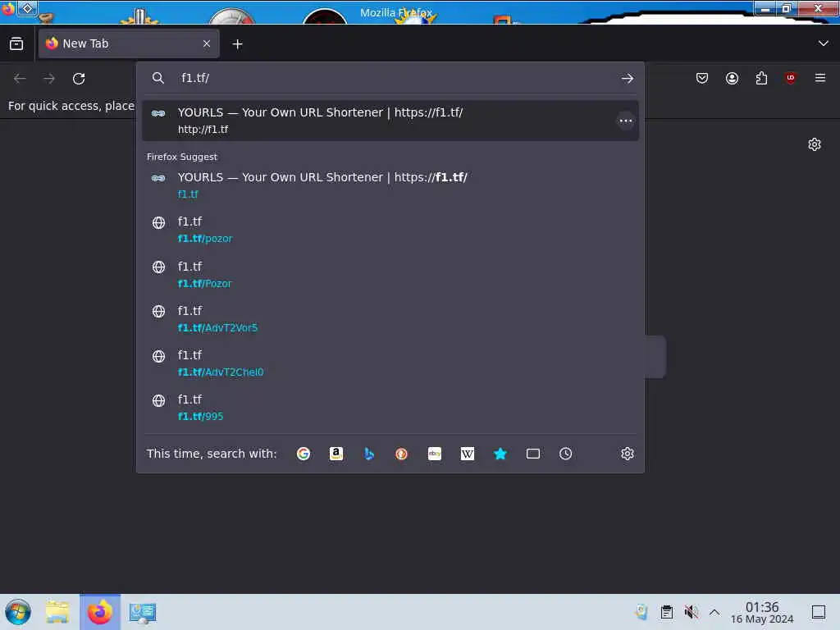Open uBlock Origin extension icon
Viewport: 840px width, 630px height.
coord(790,78)
